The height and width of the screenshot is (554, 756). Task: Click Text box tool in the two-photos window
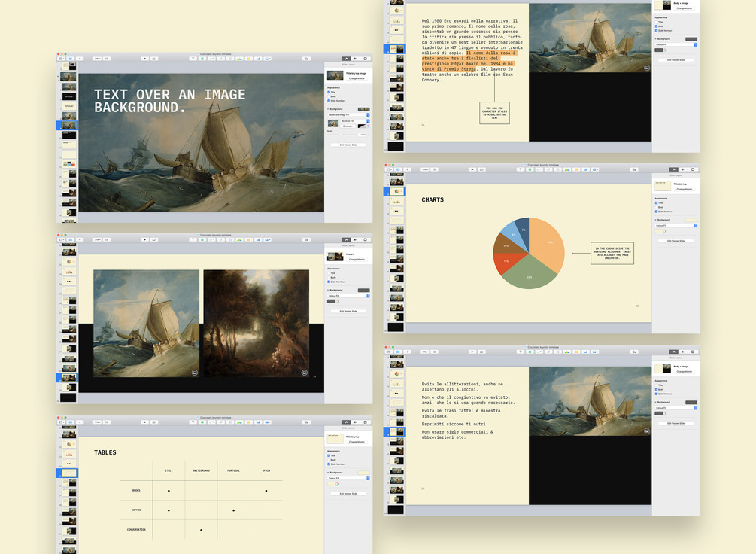click(193, 239)
